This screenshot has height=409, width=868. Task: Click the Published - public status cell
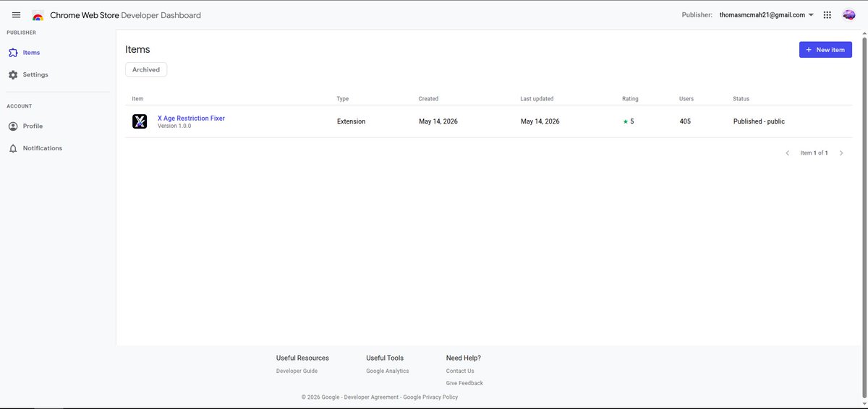pyautogui.click(x=759, y=121)
